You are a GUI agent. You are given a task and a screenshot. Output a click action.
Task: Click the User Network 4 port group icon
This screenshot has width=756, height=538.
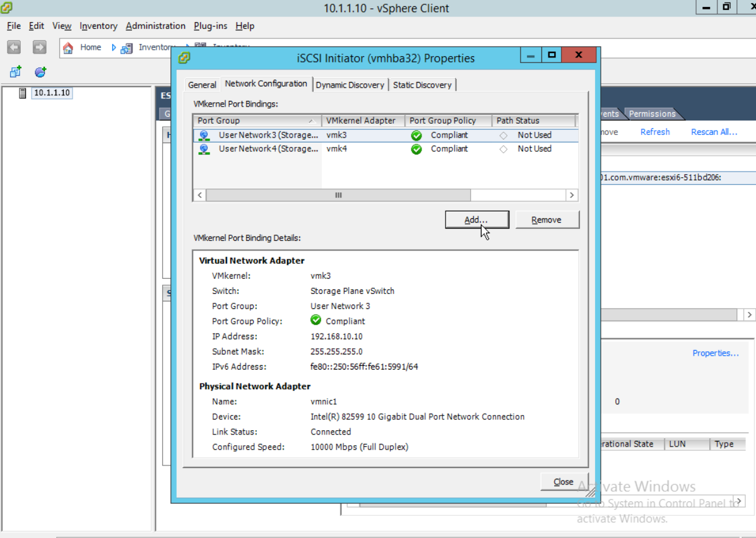(x=203, y=148)
